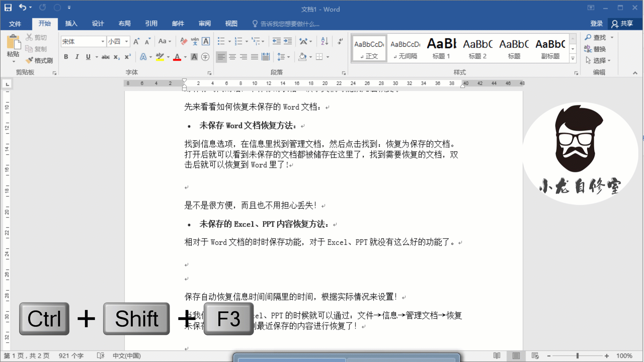Sort paragraphs A-Z icon
This screenshot has height=362, width=644.
coord(324,41)
